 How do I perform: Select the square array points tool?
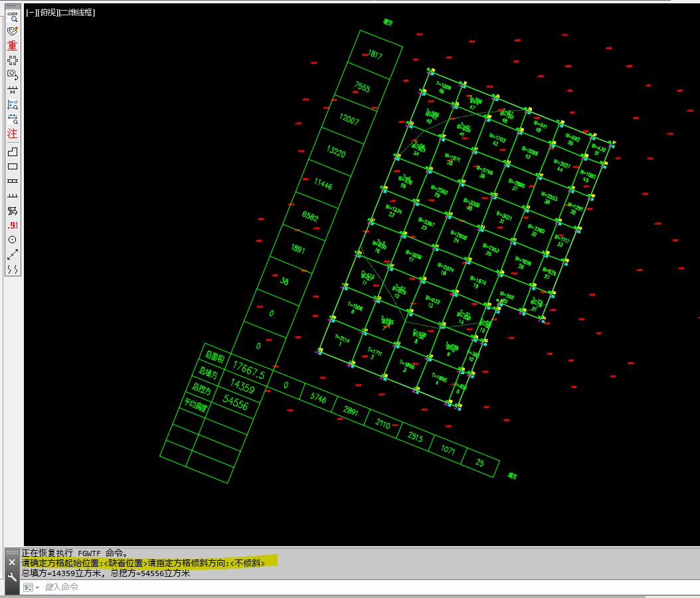[x=13, y=60]
